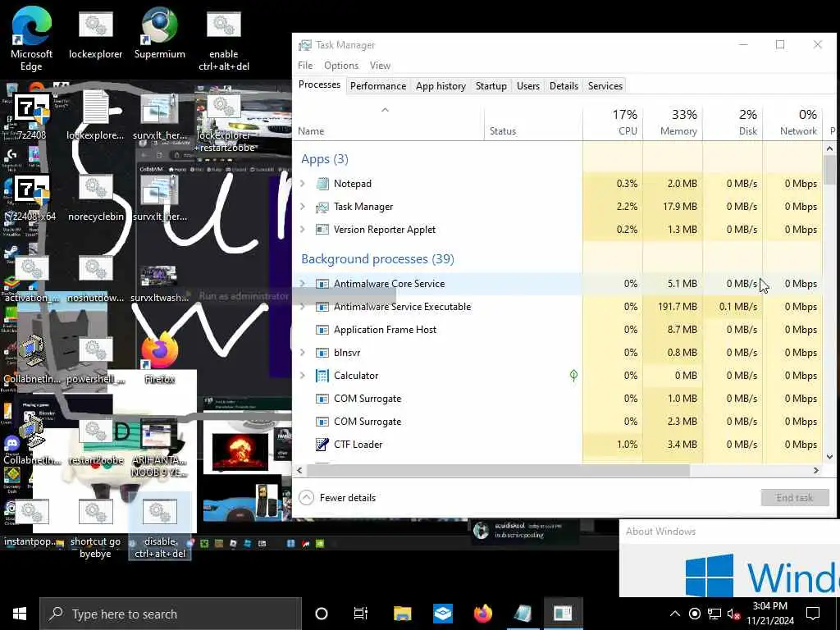Click the Apps (3) group header
840x630 pixels.
click(325, 159)
